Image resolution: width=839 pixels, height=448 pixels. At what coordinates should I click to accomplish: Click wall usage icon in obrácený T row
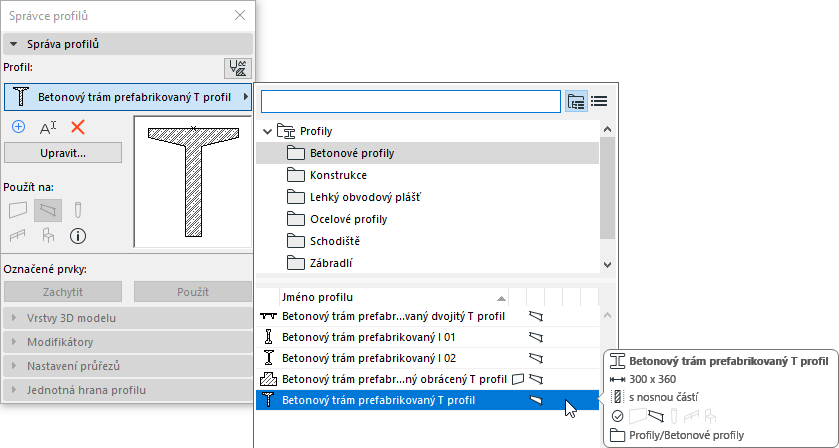(517, 379)
